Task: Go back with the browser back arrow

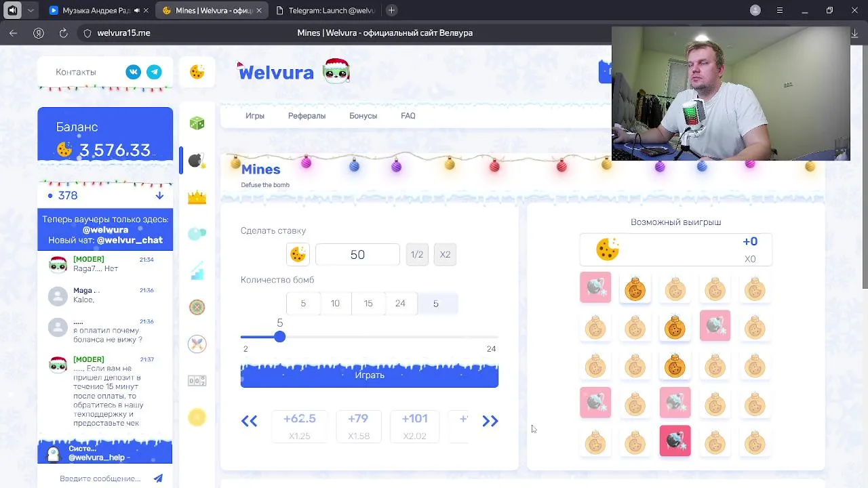Action: point(14,33)
